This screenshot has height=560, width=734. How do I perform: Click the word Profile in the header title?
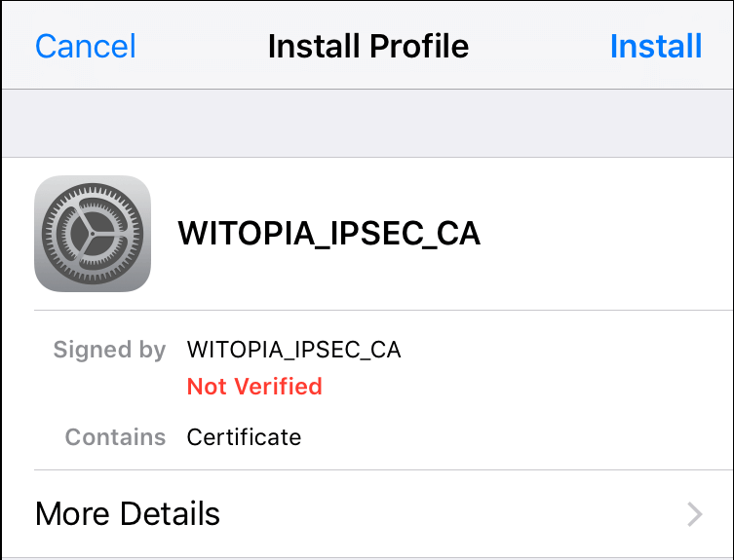coord(419,47)
